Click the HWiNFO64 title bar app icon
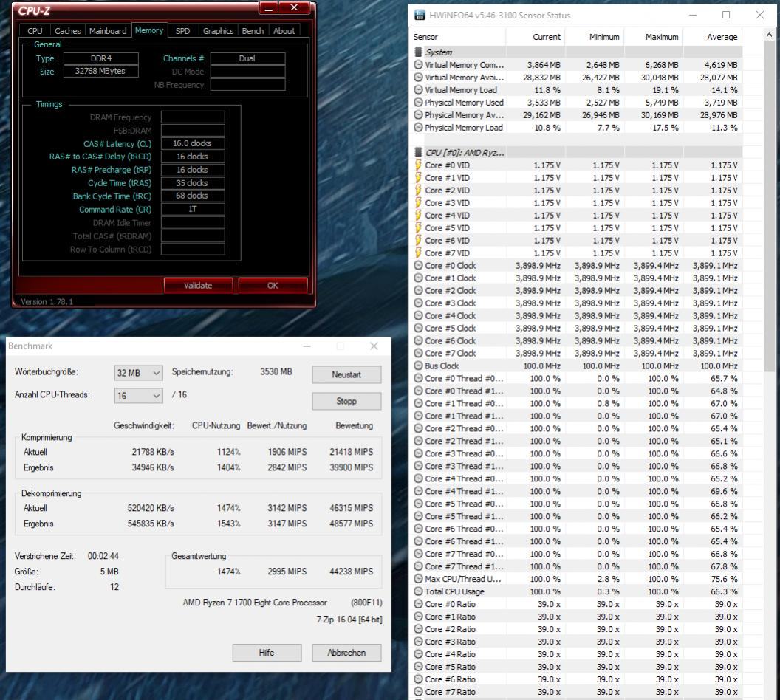780x700 pixels. point(420,15)
